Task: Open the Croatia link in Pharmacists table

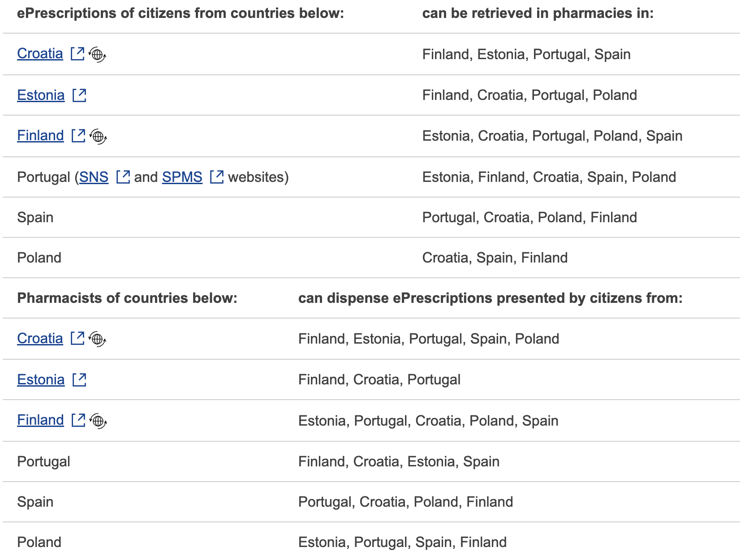Action: tap(40, 338)
